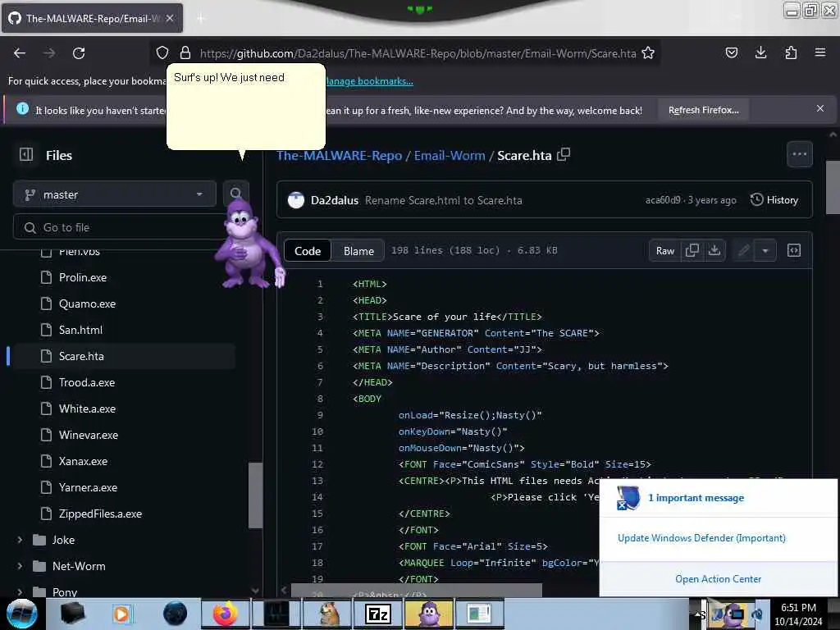Click the file tree vertical scrollbar thumb

256,495
